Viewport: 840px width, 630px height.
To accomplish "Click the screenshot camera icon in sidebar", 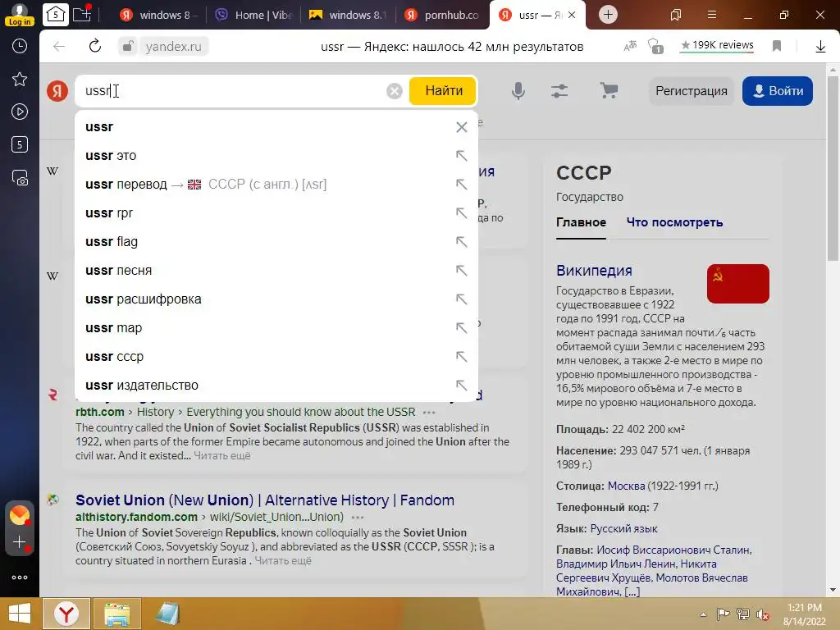I will tap(20, 177).
